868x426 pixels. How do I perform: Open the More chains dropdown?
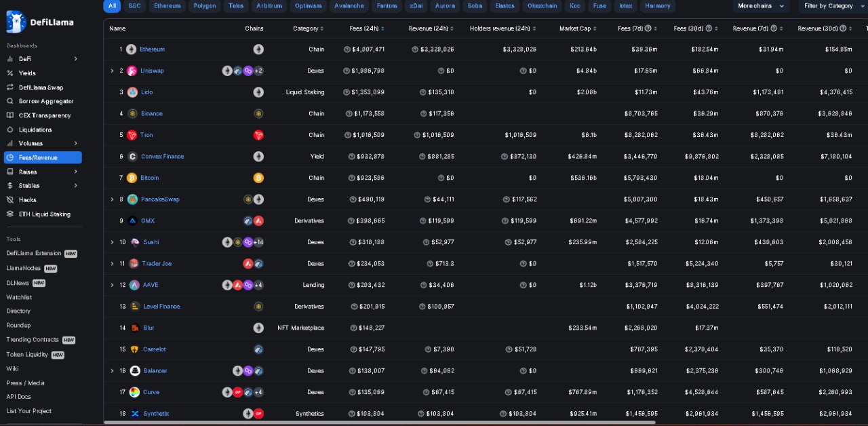(x=761, y=6)
